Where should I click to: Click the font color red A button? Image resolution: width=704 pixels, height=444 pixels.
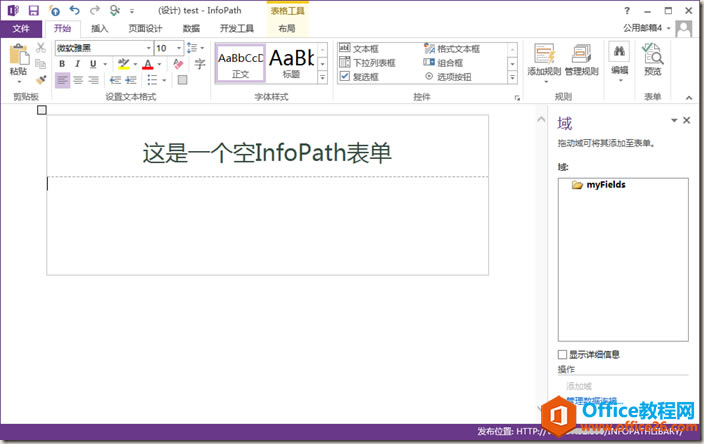point(147,64)
